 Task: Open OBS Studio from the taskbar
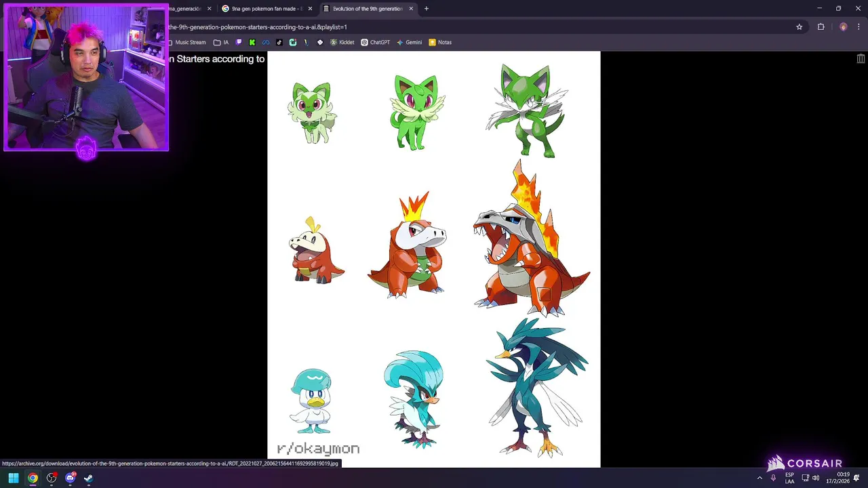coord(52,478)
